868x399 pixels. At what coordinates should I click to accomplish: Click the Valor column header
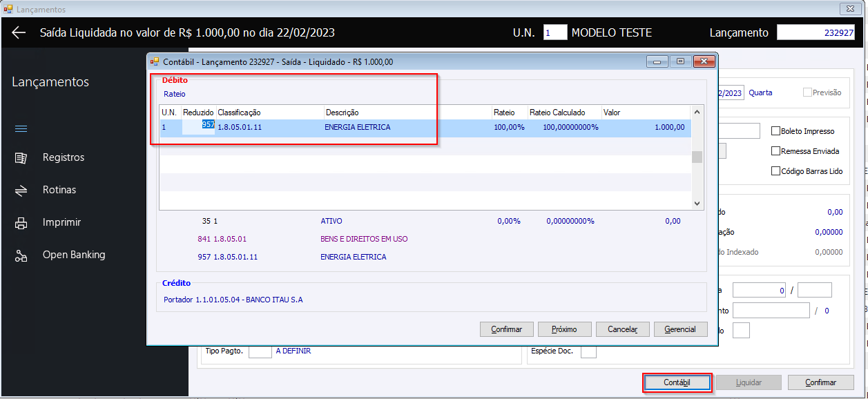pos(646,113)
